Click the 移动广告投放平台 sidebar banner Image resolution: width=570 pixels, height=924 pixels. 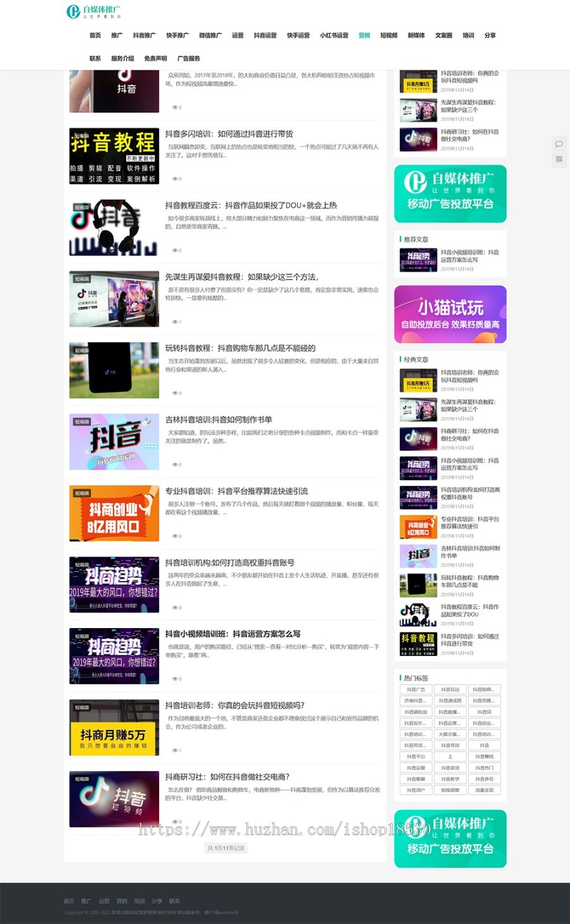(x=450, y=194)
